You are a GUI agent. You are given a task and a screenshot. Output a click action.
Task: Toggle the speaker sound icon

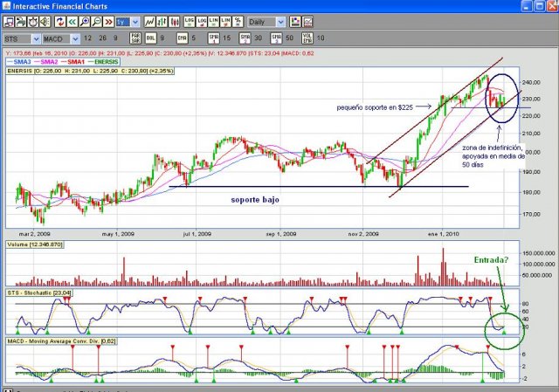click(x=45, y=22)
